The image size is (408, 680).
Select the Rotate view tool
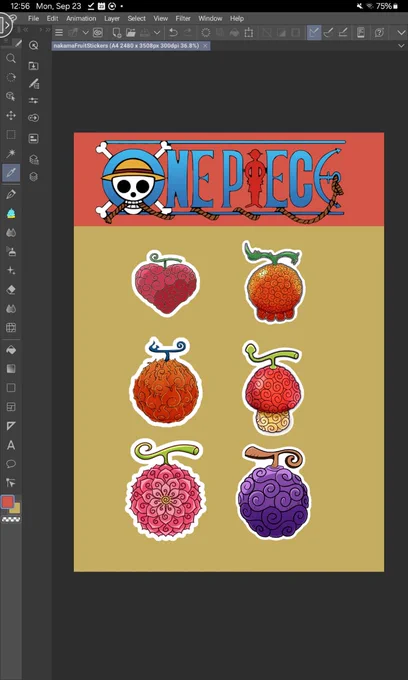tap(11, 77)
